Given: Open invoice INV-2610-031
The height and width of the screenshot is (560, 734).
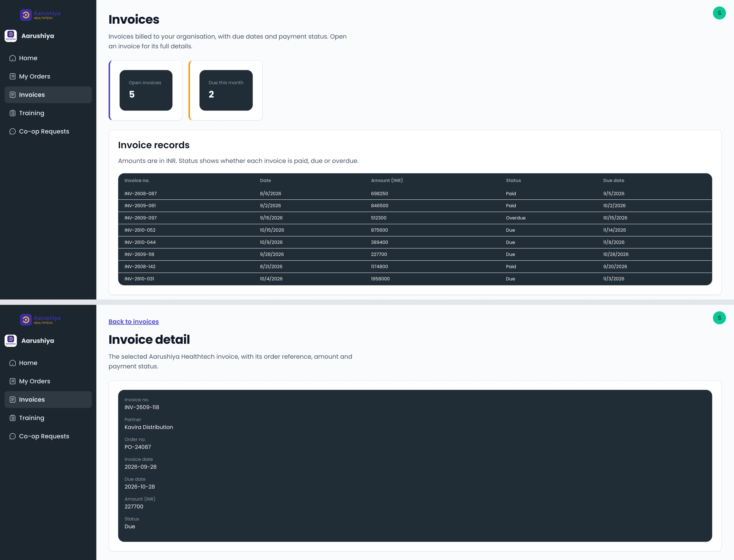Looking at the screenshot, I should [x=415, y=279].
